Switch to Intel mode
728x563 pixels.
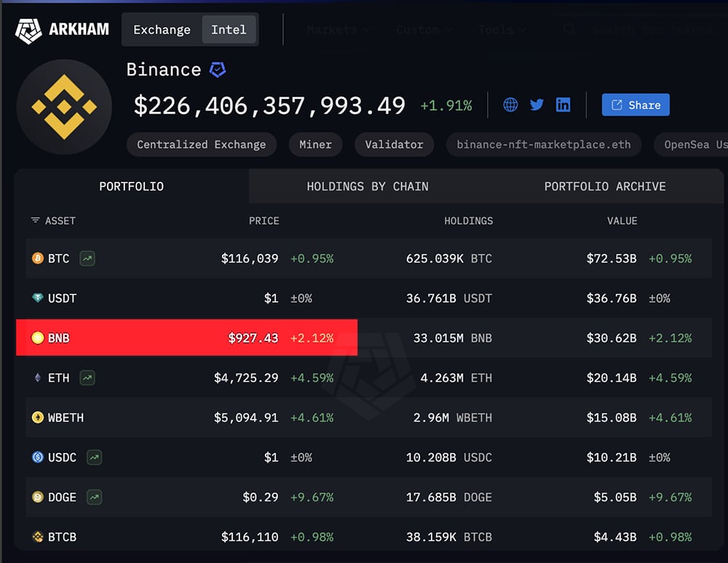pyautogui.click(x=229, y=30)
